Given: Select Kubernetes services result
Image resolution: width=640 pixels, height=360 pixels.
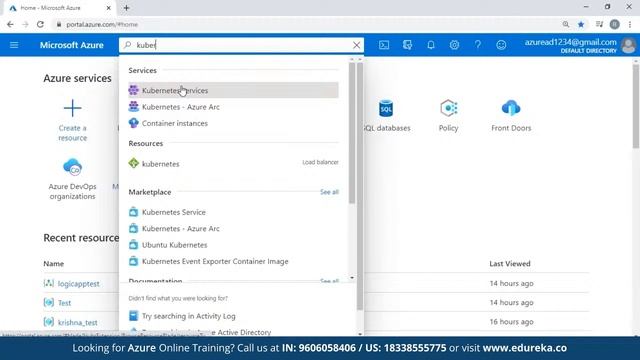Looking at the screenshot, I should tap(233, 90).
